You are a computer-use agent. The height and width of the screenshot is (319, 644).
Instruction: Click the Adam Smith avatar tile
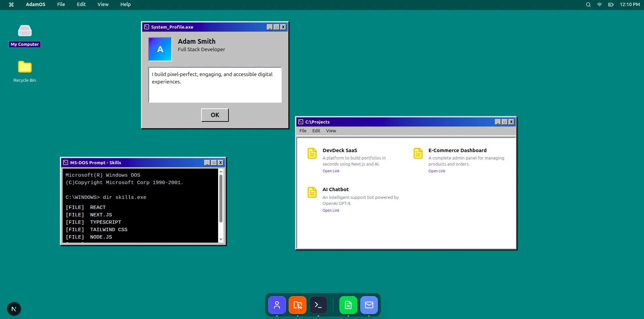click(x=160, y=49)
